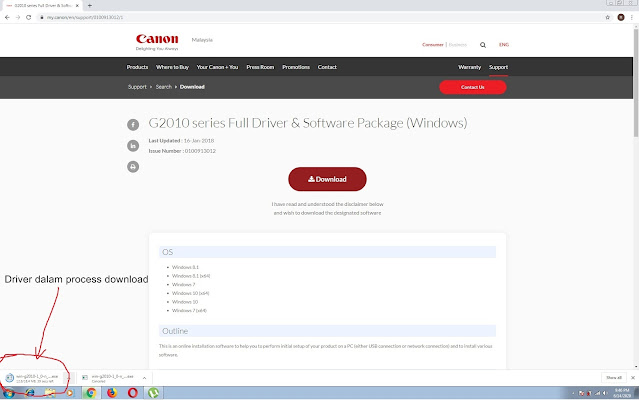The height and width of the screenshot is (400, 639).
Task: Open Where to Buy menu
Action: pyautogui.click(x=172, y=67)
